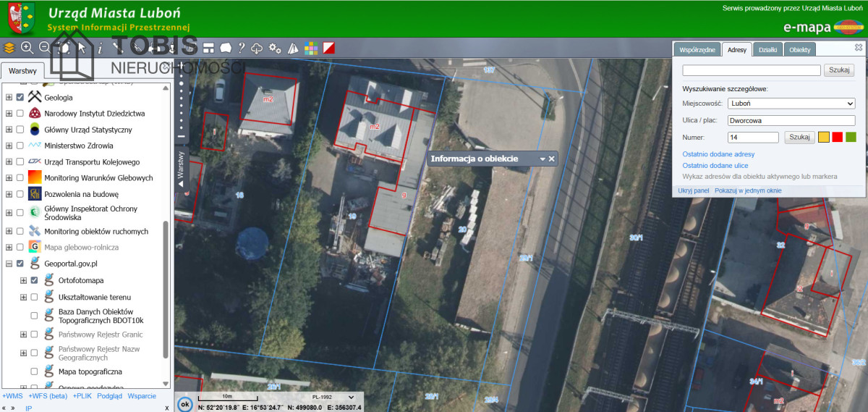Collapse the Geoportal.gov.pl tree node
The image size is (868, 412).
9,264
